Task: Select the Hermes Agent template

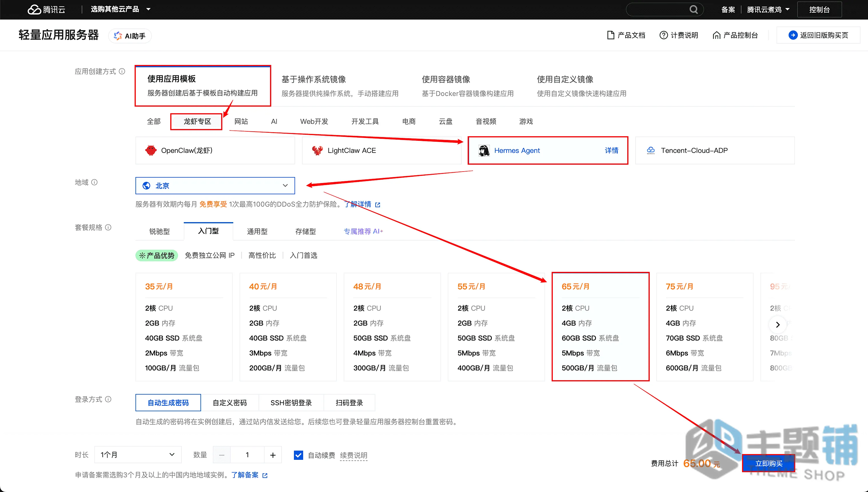Action: (548, 150)
